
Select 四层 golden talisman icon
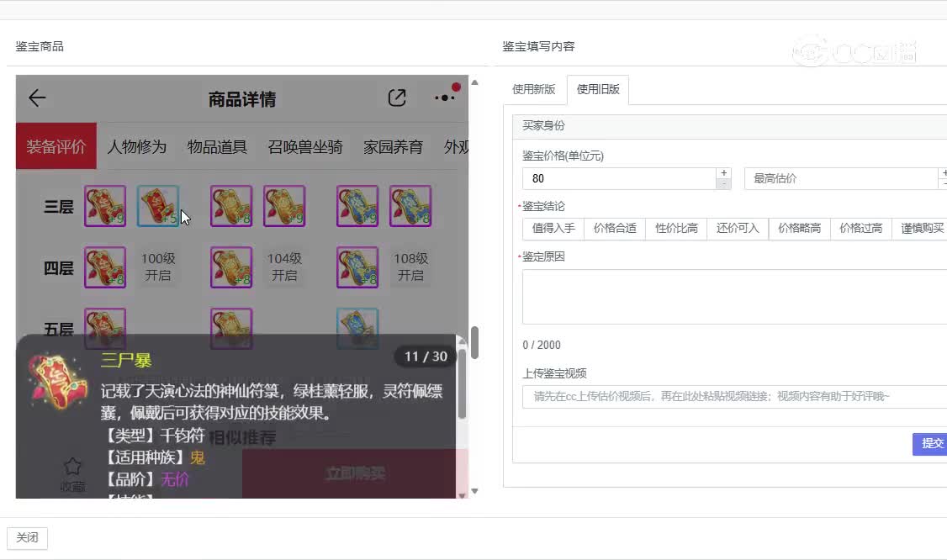point(231,267)
